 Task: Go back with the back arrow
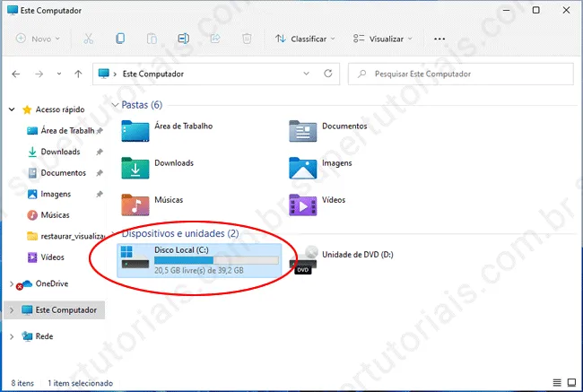(x=15, y=74)
